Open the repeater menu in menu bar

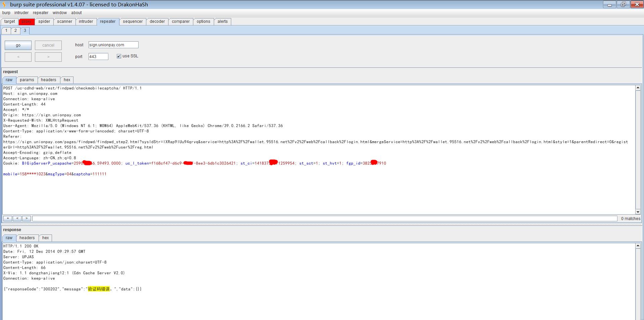point(41,13)
